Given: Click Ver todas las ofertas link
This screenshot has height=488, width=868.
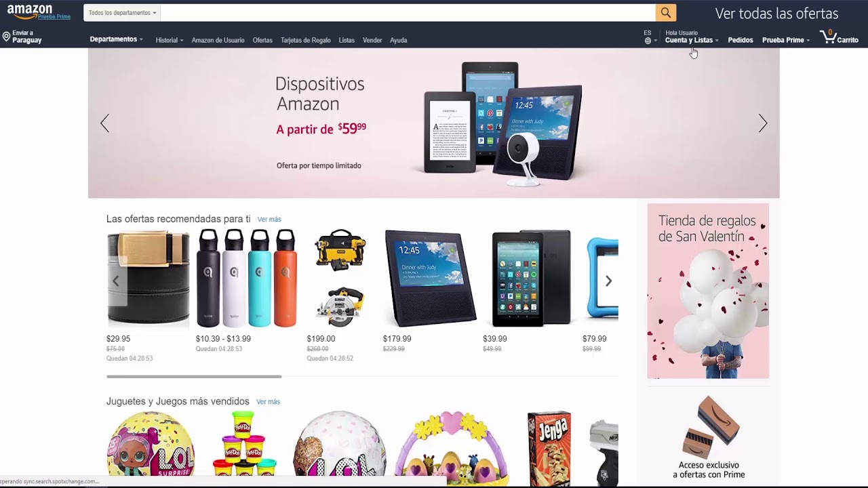Looking at the screenshot, I should pyautogui.click(x=776, y=14).
